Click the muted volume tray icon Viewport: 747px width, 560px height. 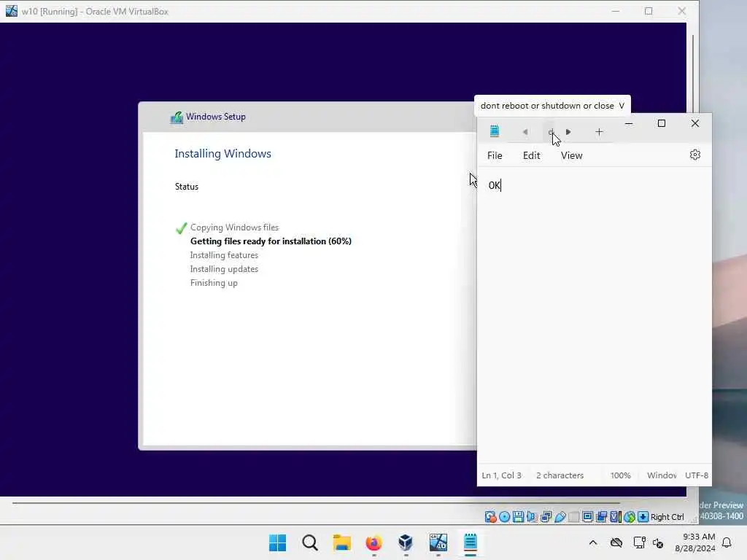(x=659, y=542)
